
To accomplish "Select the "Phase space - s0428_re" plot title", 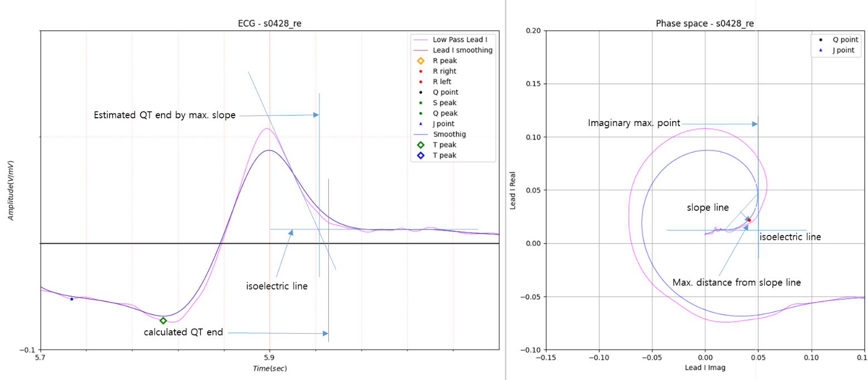I will pyautogui.click(x=705, y=23).
